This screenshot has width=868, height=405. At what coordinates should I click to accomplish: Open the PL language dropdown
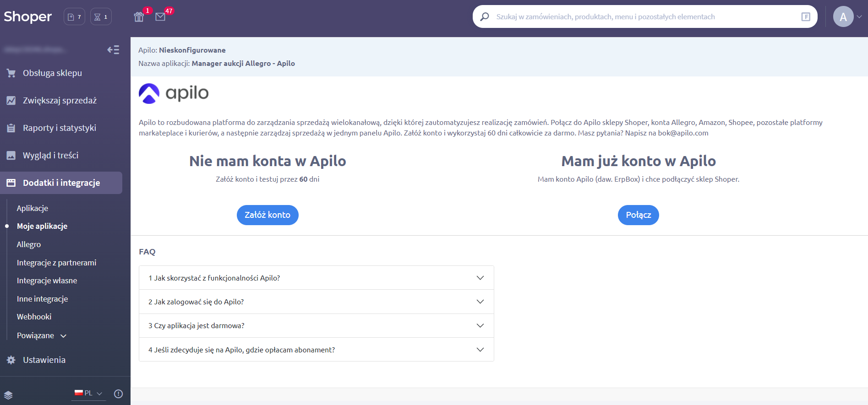88,393
